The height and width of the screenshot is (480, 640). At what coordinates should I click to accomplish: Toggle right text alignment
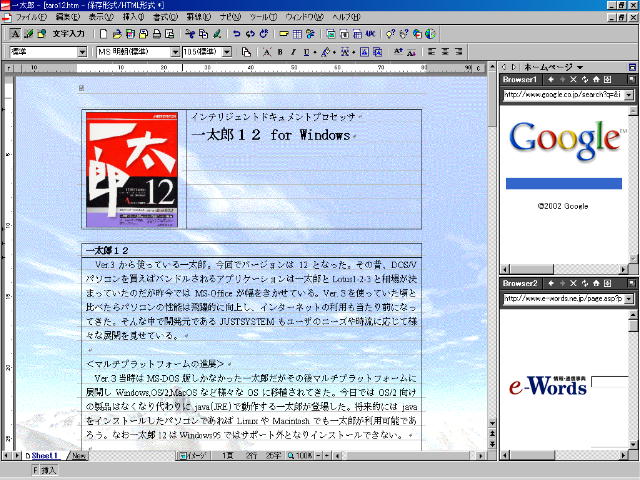pos(458,52)
